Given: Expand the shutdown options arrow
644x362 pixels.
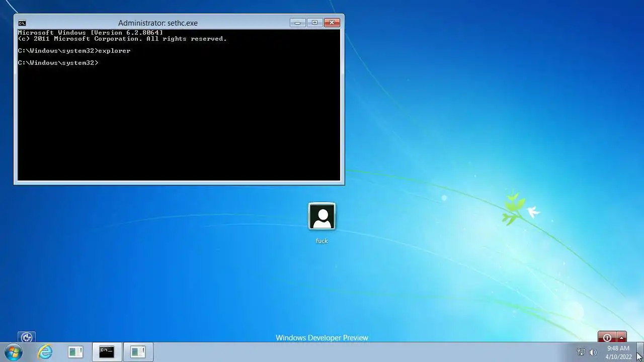Looking at the screenshot, I should [x=621, y=337].
